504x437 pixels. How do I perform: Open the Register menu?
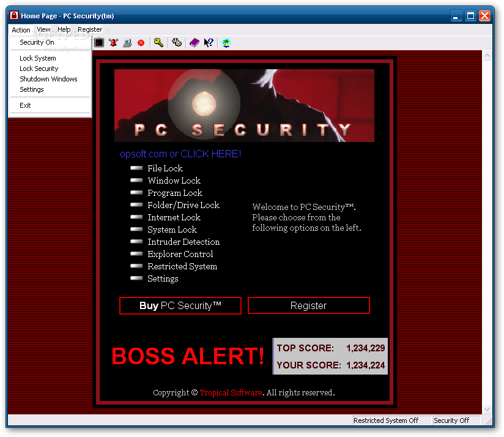(x=90, y=29)
